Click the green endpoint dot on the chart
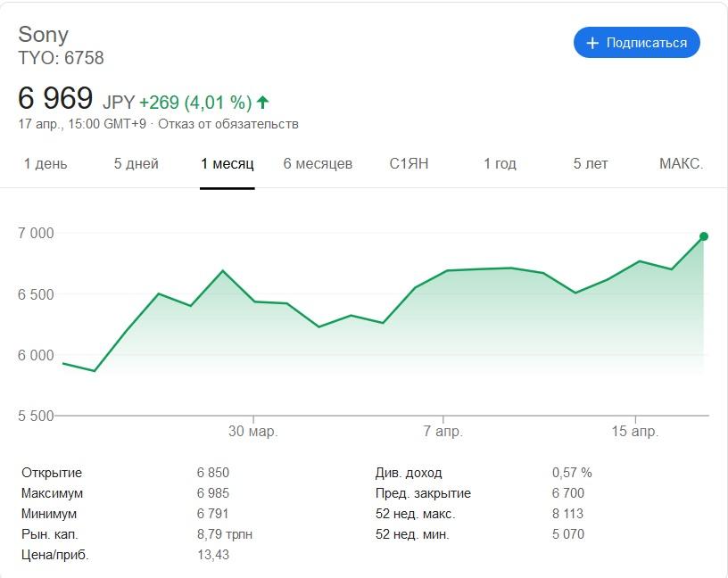Viewport: 728px width, 578px height. pos(704,236)
